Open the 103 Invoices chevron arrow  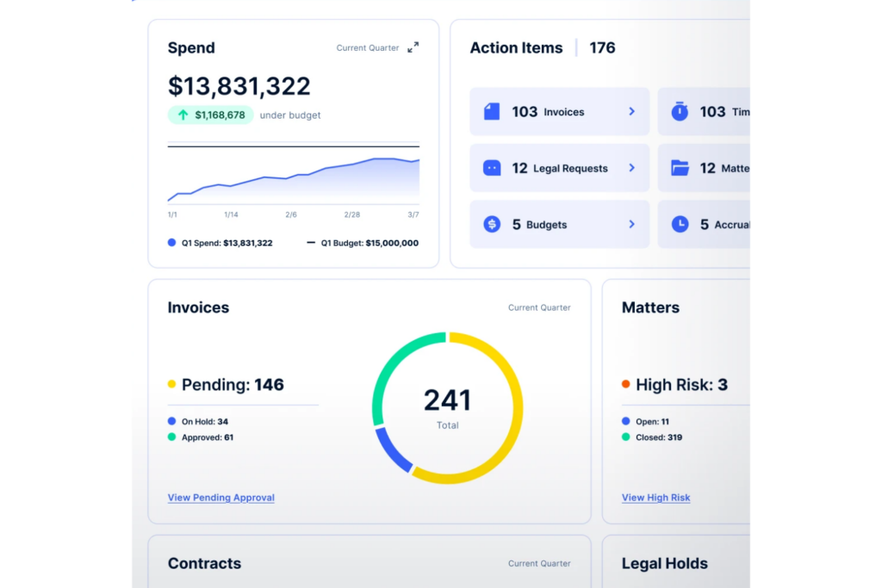pos(631,111)
